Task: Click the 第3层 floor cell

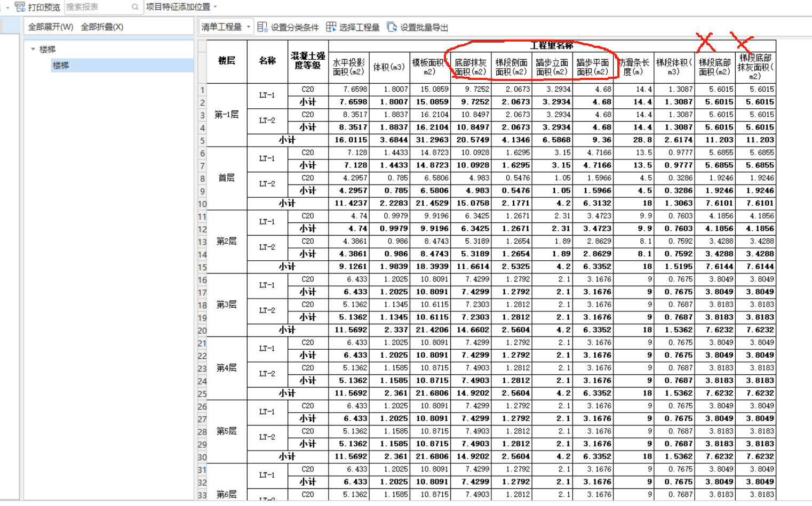Action: 227,304
